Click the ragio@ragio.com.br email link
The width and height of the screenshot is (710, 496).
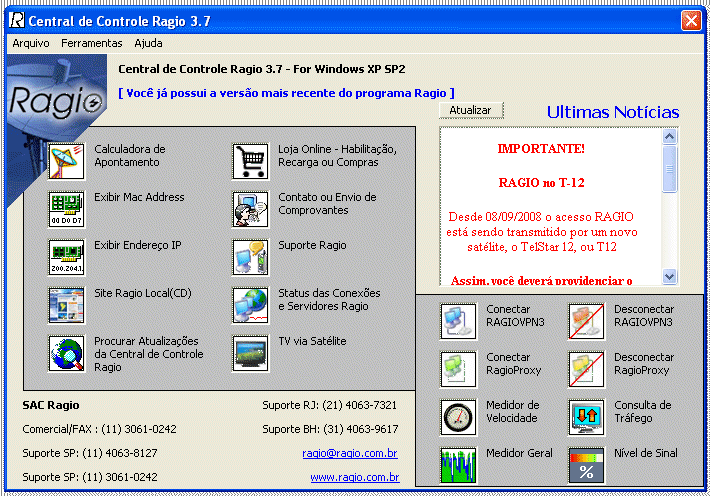click(x=350, y=453)
